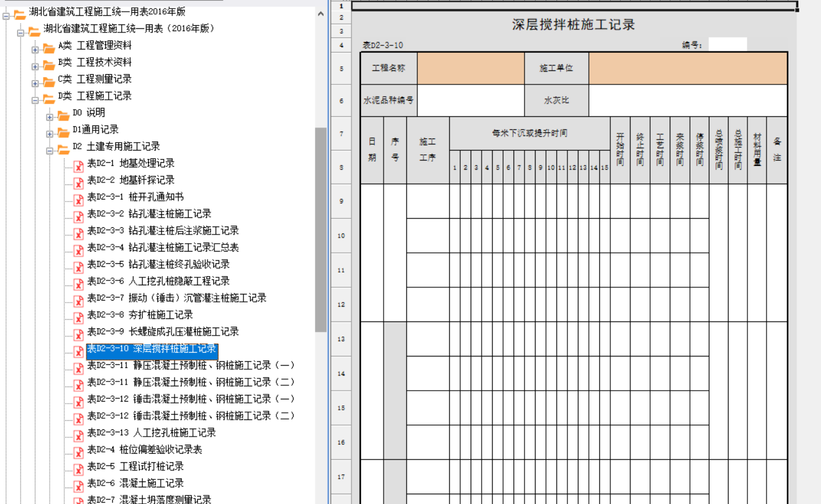Click the folder icon of C类 工程测量记录
This screenshot has height=504, width=821.
(x=49, y=82)
